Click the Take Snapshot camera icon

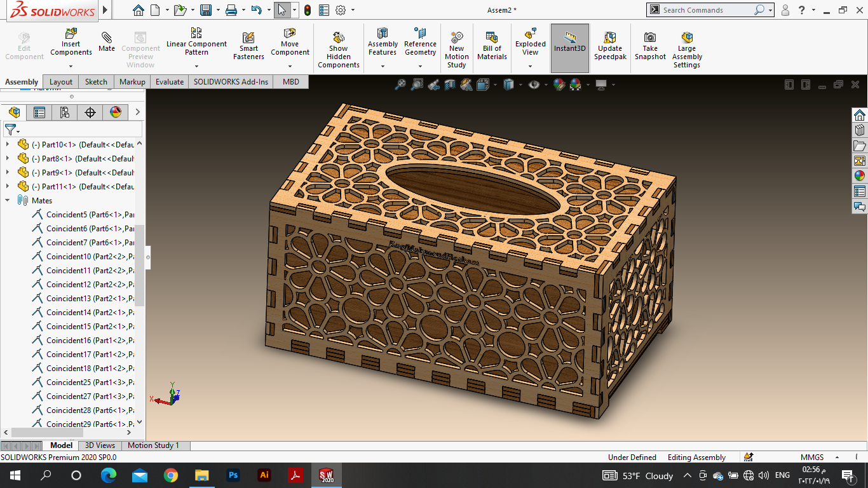click(650, 37)
